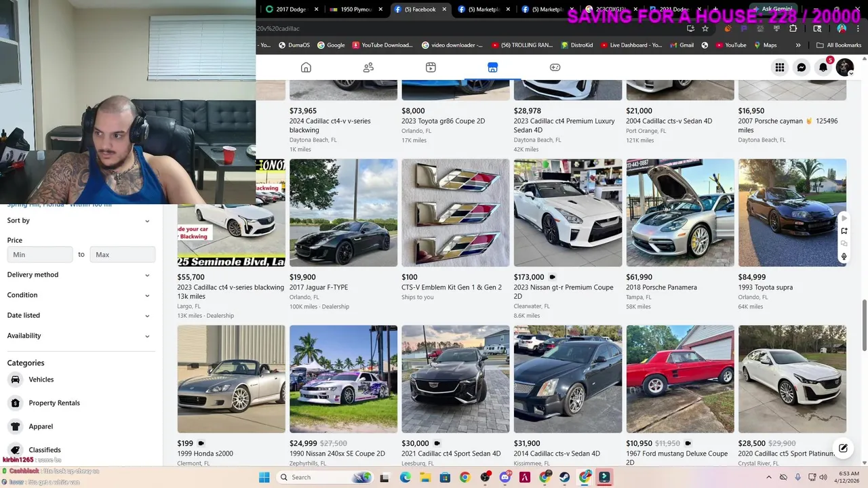The image size is (868, 488).
Task: Switch to the (5) Facebook tab
Action: tap(420, 9)
